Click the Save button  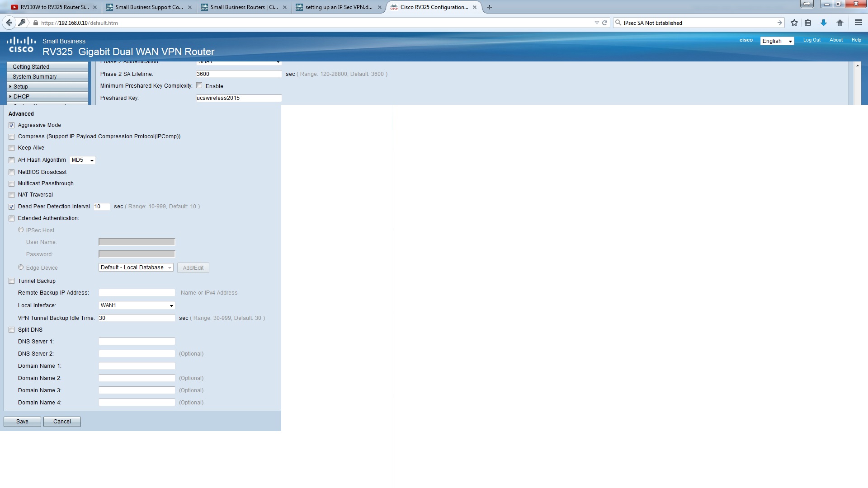[22, 422]
